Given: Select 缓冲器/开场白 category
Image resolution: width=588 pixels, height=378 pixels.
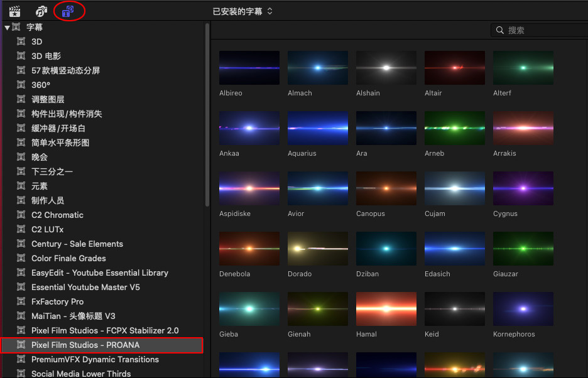Looking at the screenshot, I should (103, 128).
